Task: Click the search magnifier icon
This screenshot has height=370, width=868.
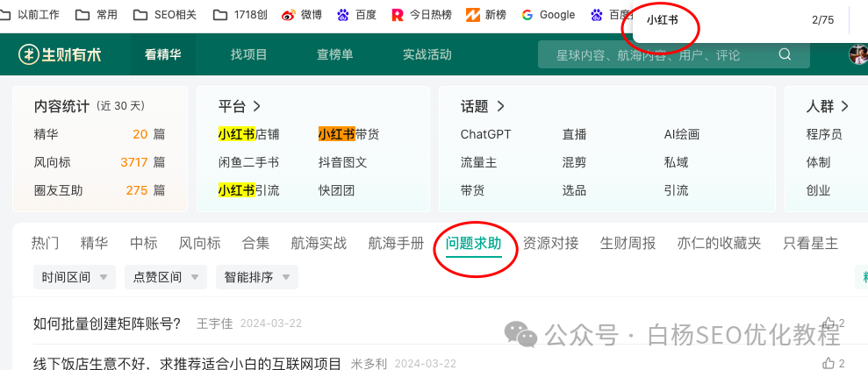Action: click(x=785, y=54)
